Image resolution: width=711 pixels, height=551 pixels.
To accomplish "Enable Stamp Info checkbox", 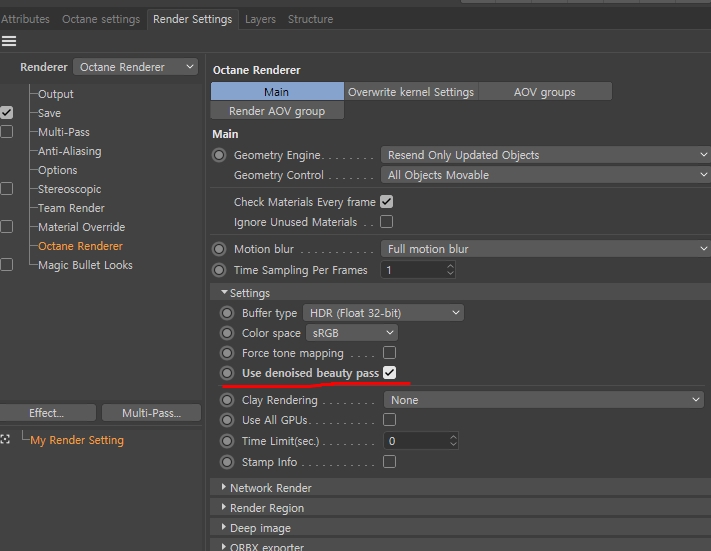I will click(x=390, y=462).
